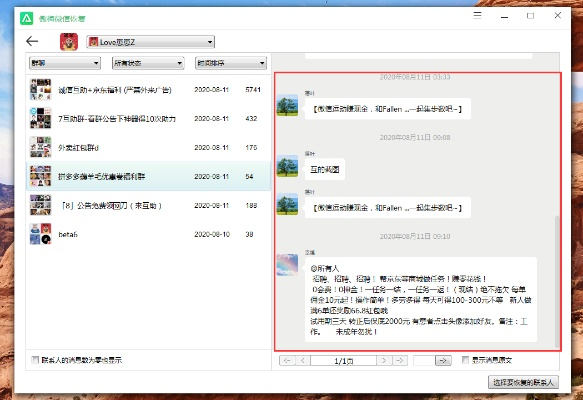Toggle the 显示消息原文 checkbox
Screen dimensions: 583x400
click(465, 359)
